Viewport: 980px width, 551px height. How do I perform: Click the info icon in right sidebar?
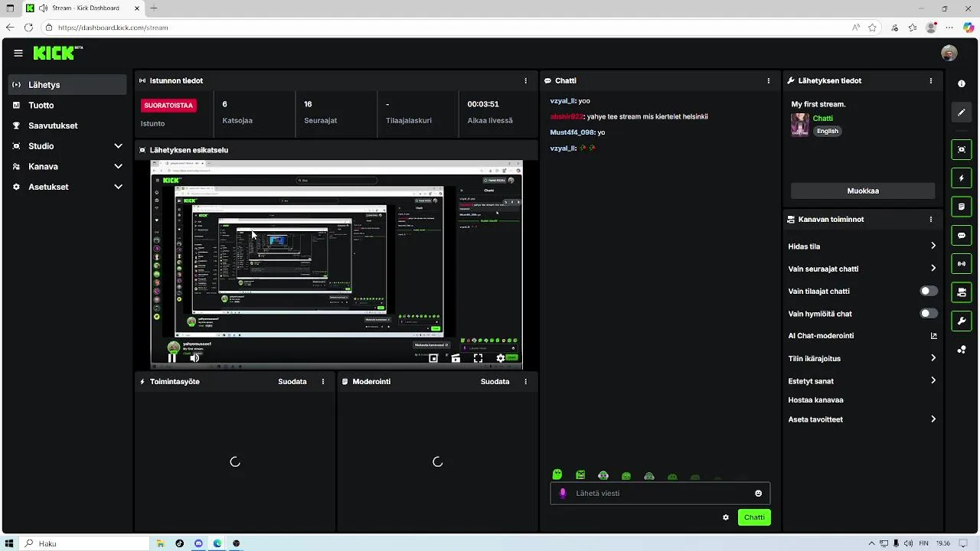click(962, 83)
